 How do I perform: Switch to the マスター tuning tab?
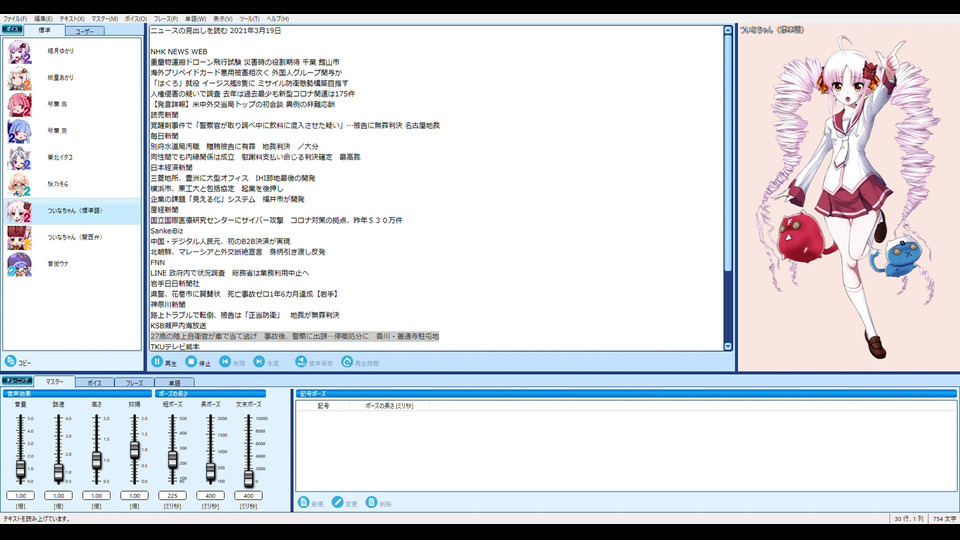54,381
